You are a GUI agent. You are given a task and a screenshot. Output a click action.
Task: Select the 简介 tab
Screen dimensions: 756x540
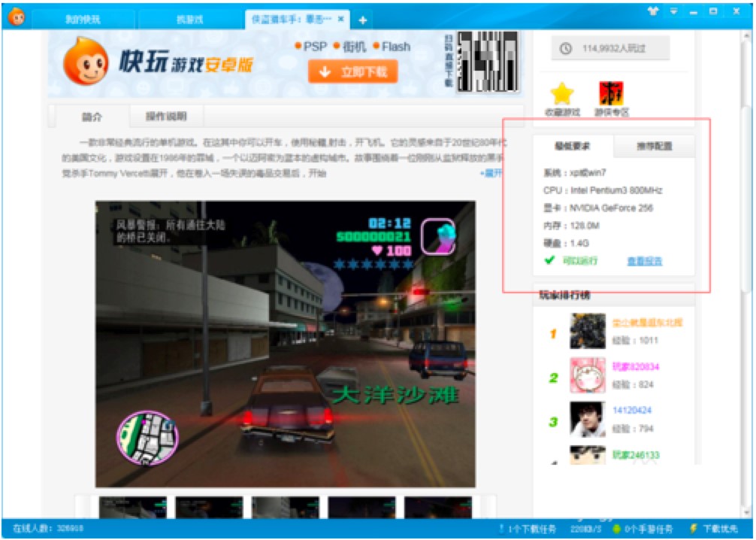(x=92, y=117)
